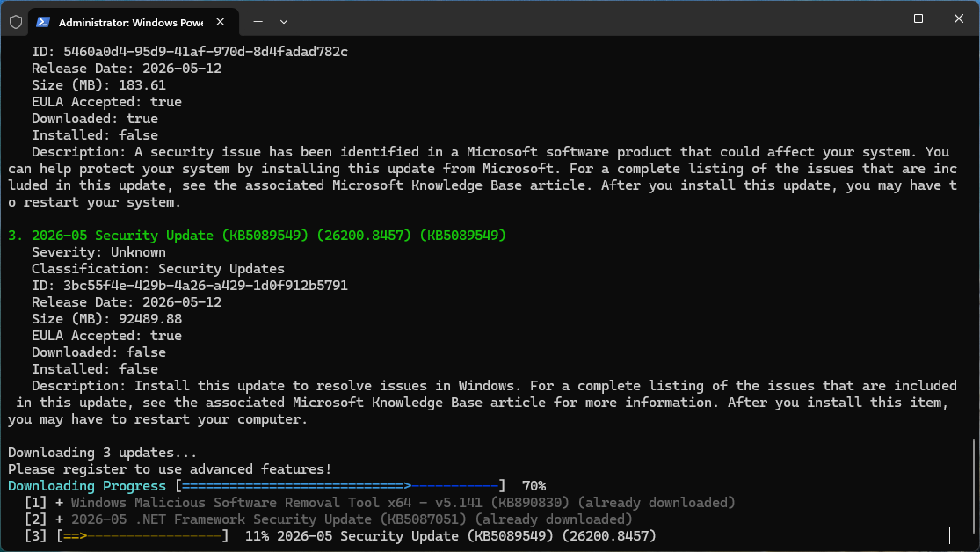
Task: Click the '70%' progress value
Action: click(x=534, y=486)
